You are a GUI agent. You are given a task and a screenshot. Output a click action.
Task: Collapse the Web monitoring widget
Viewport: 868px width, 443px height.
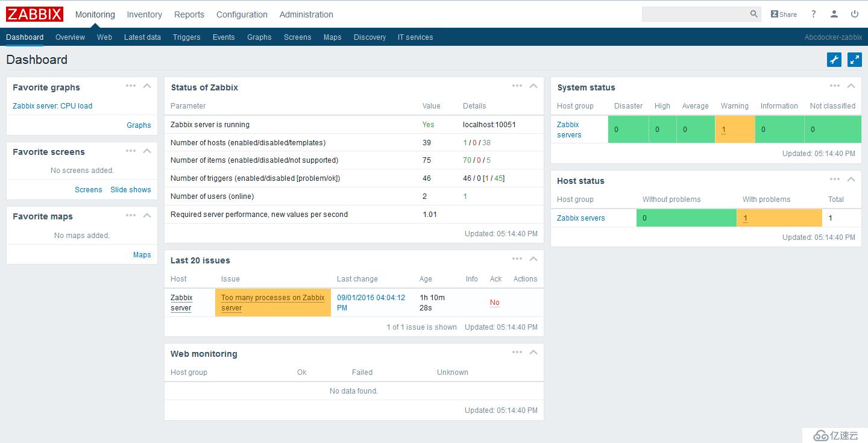pos(533,353)
